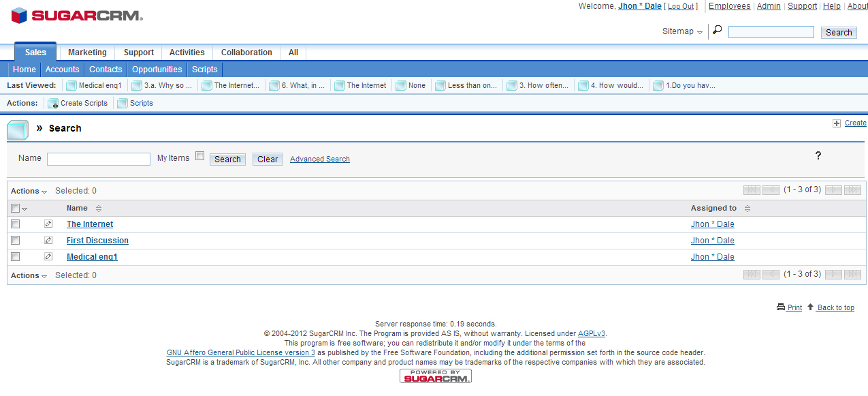
Task: Open the select-all dropdown arrow in header
Action: pos(25,209)
